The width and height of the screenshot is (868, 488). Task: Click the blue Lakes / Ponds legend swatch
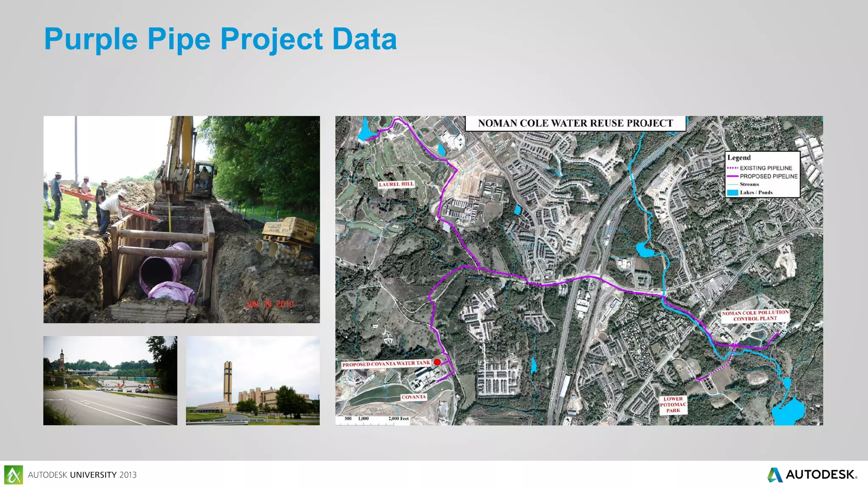[x=733, y=192]
